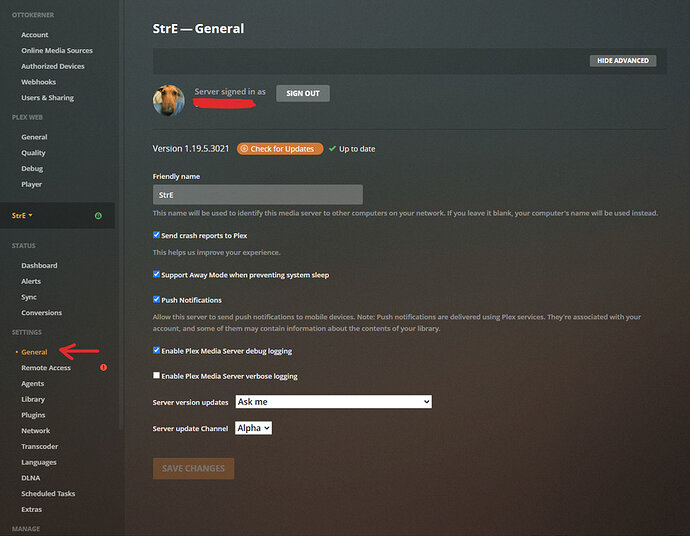Click the Version 1.19.5.3021 text
The image size is (690, 536).
(191, 149)
